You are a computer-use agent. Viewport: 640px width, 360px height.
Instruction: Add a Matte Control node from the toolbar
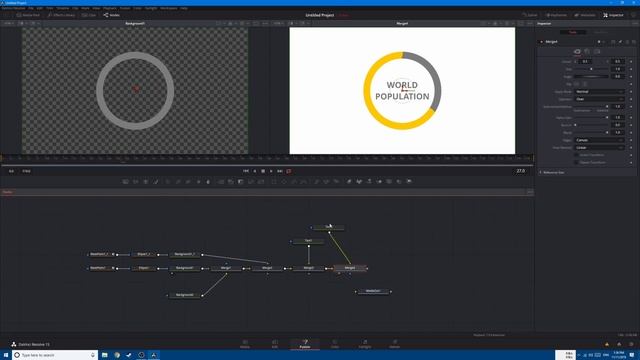coord(241,181)
